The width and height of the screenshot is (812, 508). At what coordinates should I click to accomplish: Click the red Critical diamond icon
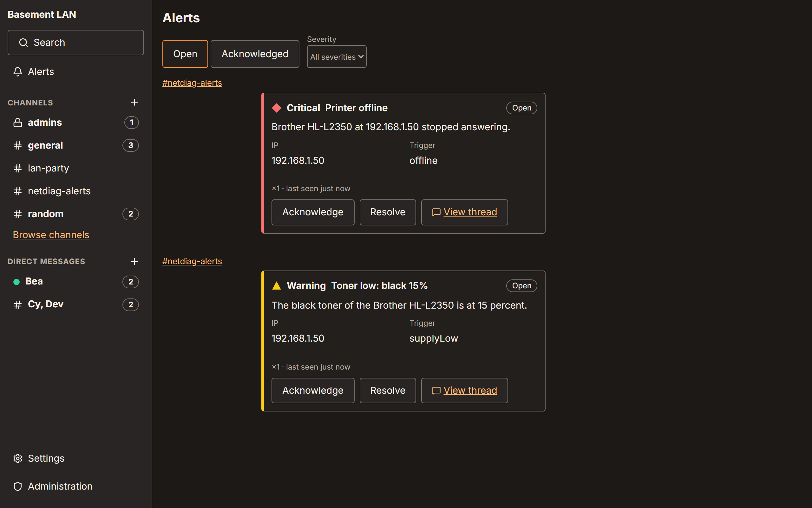[277, 108]
